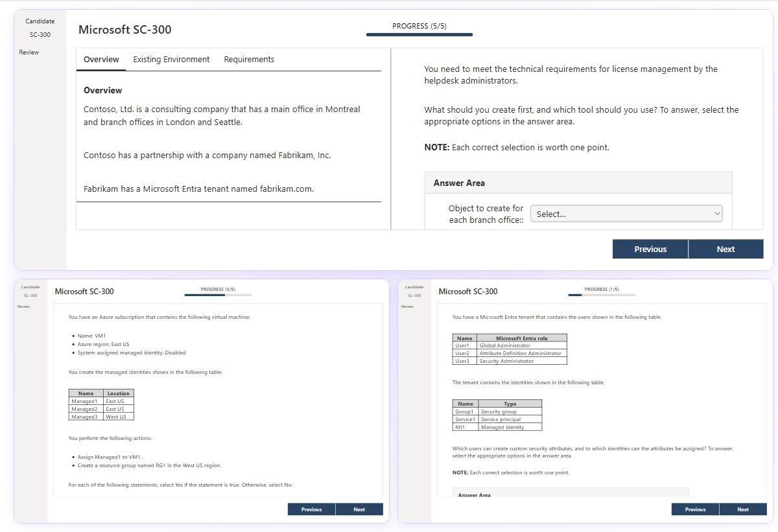The image size is (778, 532).
Task: Click the Attribute Definition Administrator cell
Action: tap(522, 353)
